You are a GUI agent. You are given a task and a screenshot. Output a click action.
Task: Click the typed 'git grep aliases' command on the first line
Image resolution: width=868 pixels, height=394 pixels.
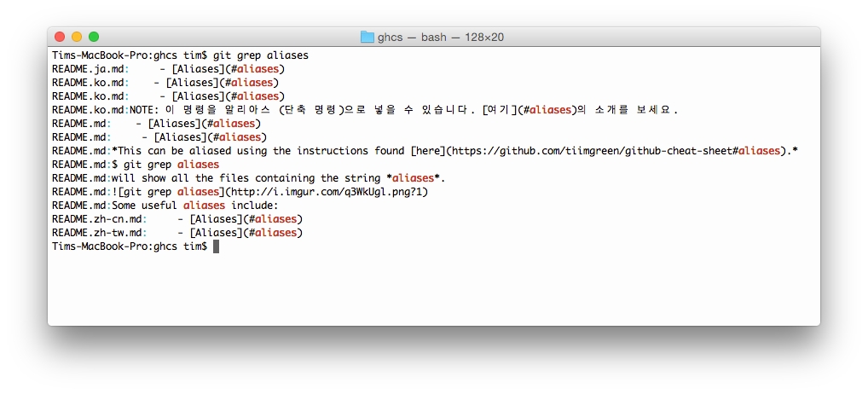tap(261, 55)
